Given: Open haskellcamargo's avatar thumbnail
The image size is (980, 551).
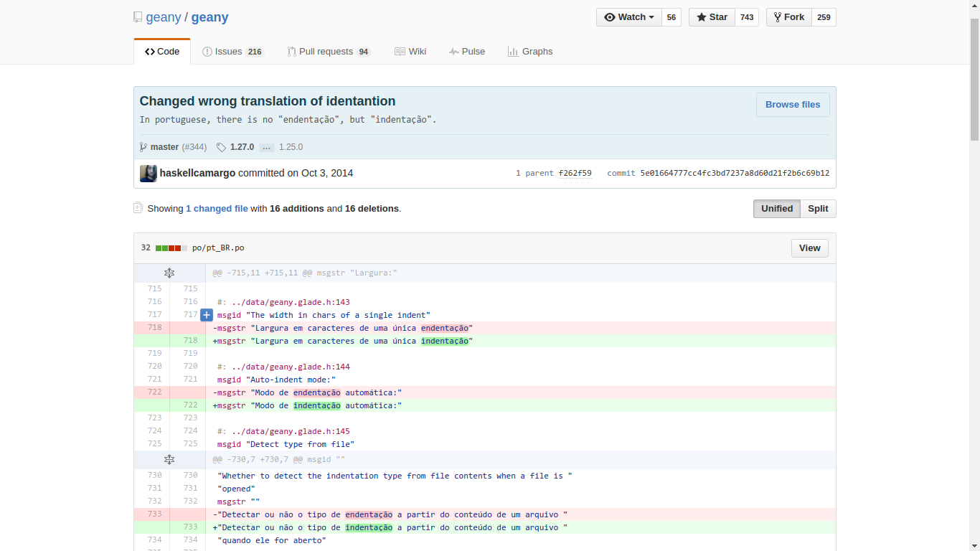Looking at the screenshot, I should pos(149,174).
